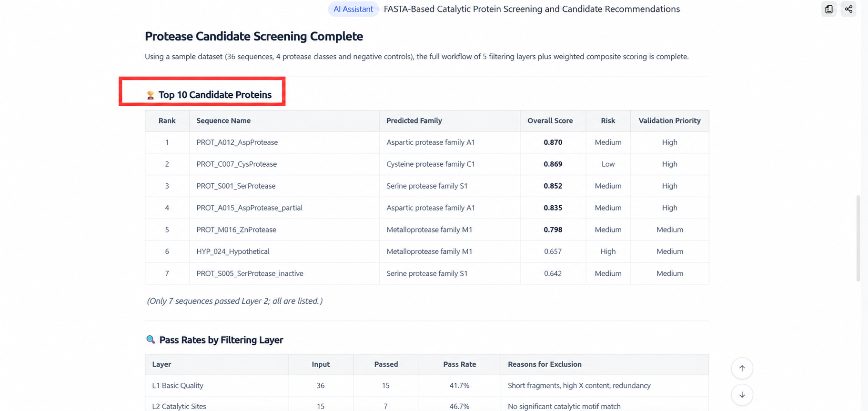The width and height of the screenshot is (868, 411).
Task: Click Low risk value for PROT_C007
Action: (608, 164)
